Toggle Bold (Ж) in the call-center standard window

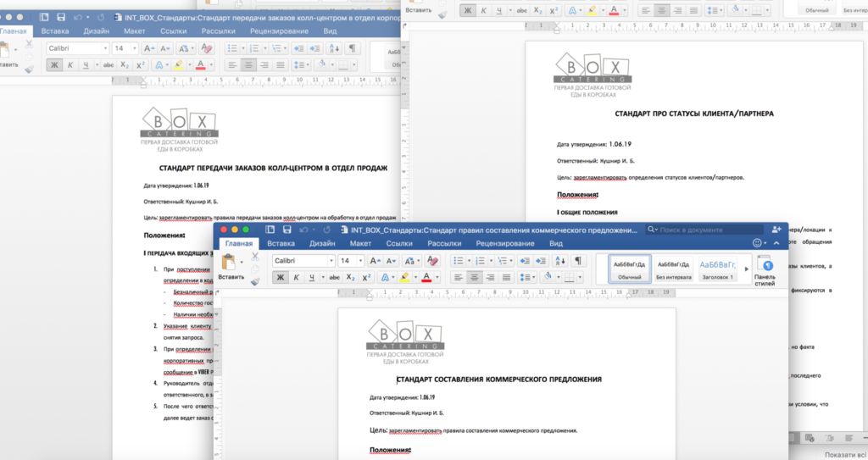(54, 64)
